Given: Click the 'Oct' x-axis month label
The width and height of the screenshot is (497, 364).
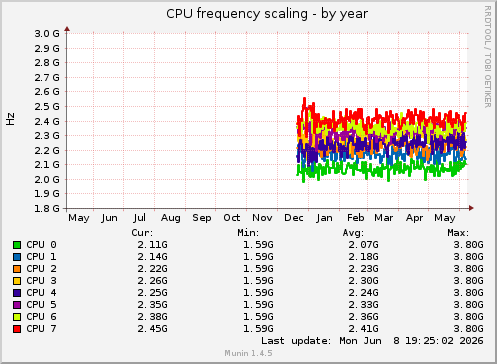Looking at the screenshot, I should 232,218.
